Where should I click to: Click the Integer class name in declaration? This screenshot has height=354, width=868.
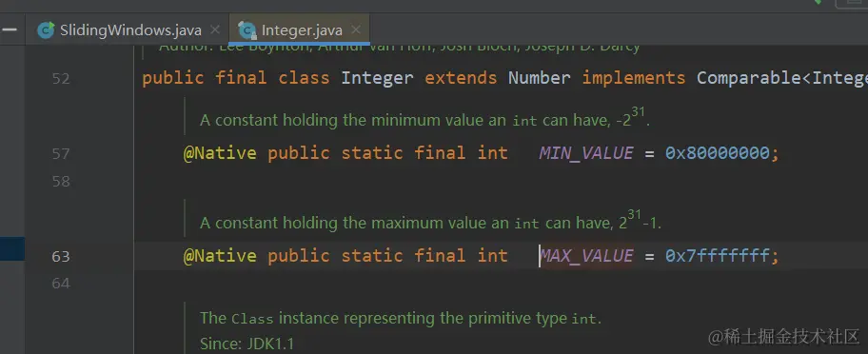coord(377,79)
